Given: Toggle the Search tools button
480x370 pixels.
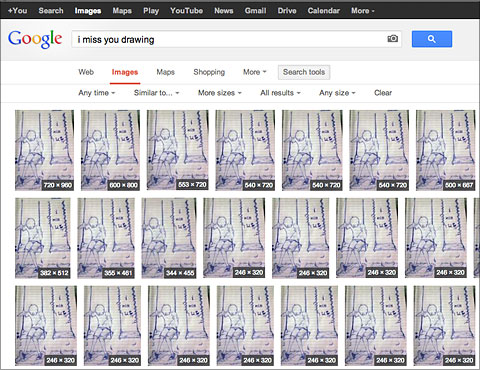Looking at the screenshot, I should tap(304, 72).
